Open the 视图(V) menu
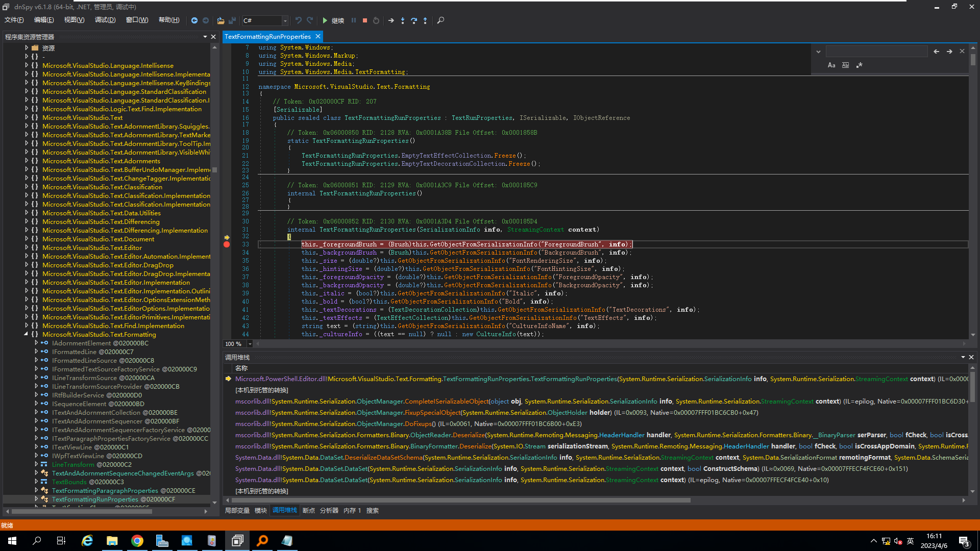 pyautogui.click(x=74, y=20)
